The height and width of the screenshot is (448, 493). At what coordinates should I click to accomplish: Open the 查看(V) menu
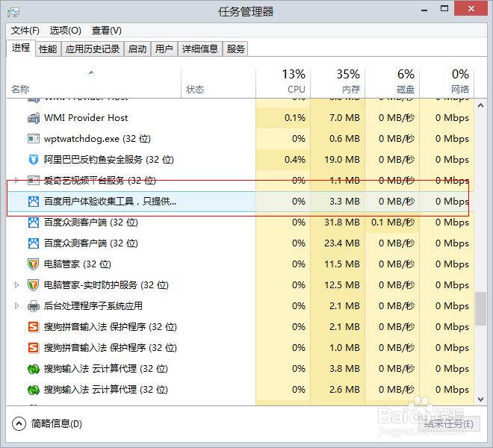coord(107,31)
